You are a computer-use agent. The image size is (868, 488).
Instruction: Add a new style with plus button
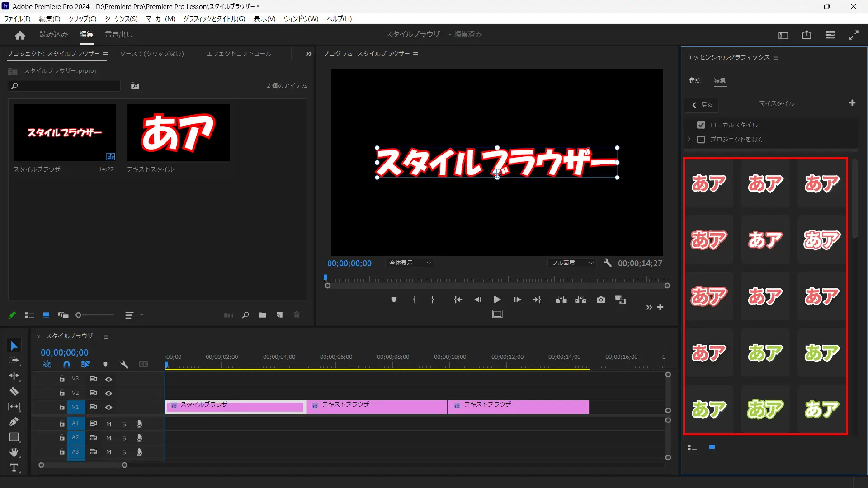click(852, 103)
